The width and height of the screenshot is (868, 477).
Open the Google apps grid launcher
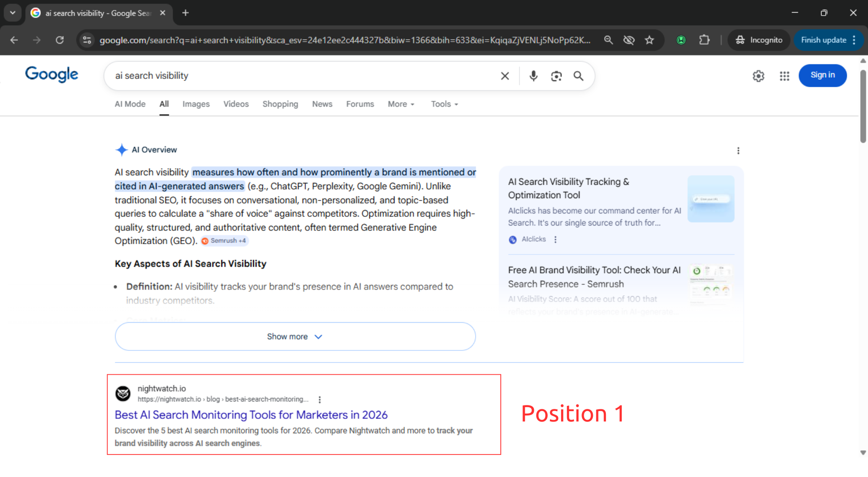[784, 76]
